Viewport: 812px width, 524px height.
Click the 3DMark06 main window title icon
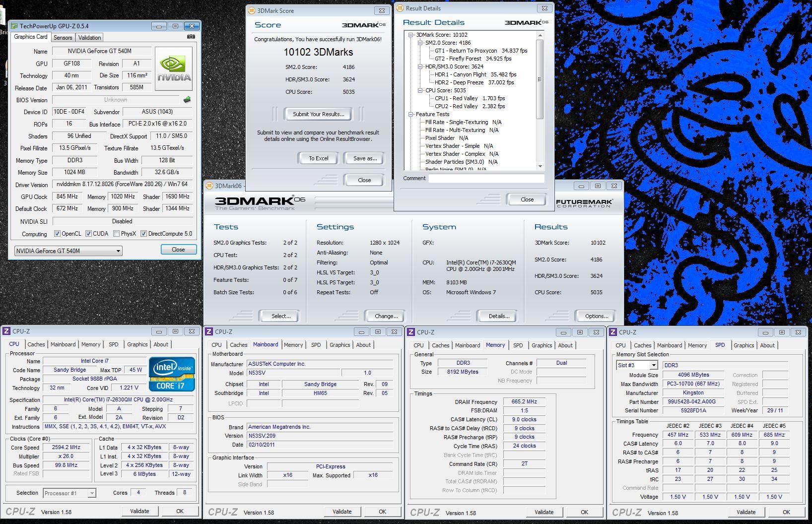209,186
